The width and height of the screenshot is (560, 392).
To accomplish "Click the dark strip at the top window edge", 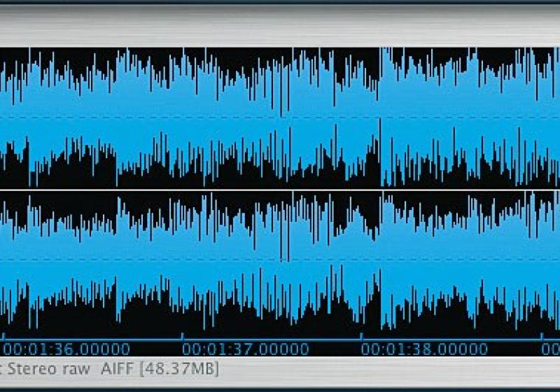I will point(280,3).
